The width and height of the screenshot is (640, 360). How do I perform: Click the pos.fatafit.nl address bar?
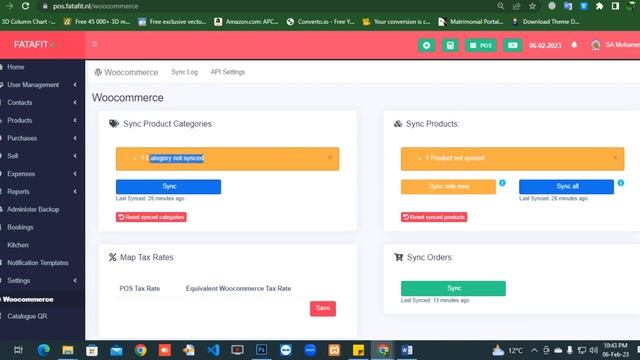(96, 6)
